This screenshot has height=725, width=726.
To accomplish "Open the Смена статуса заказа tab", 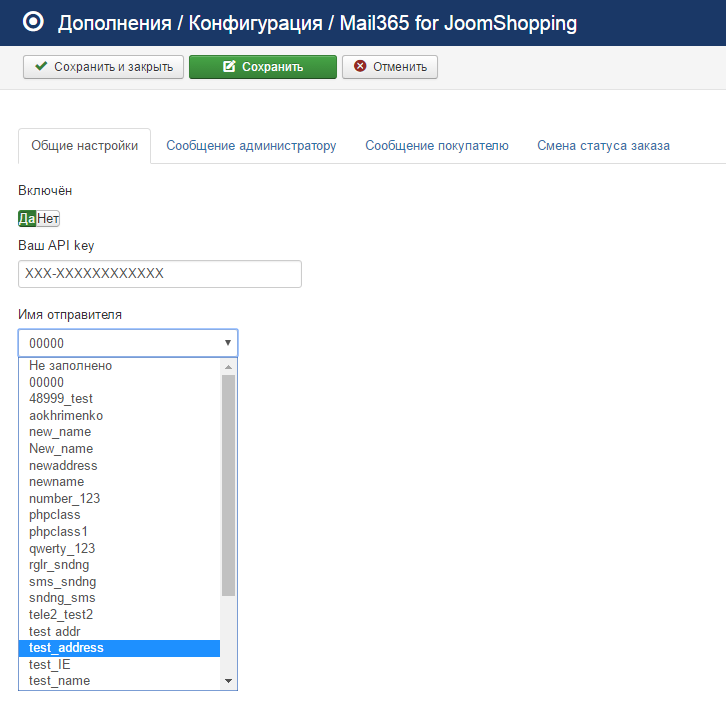I will [x=603, y=145].
